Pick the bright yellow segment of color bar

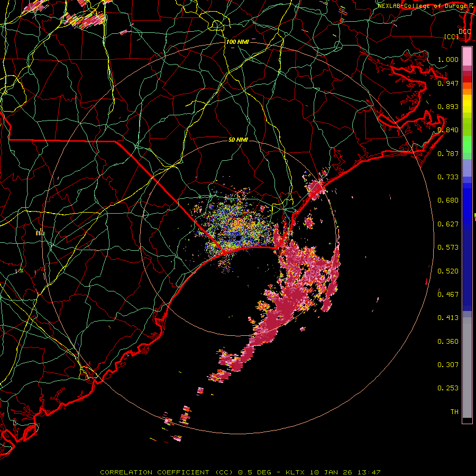pos(467,104)
